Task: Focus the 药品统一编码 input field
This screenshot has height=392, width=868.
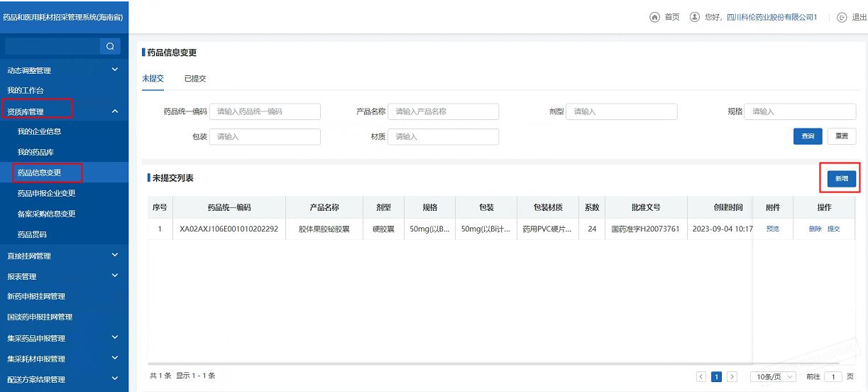Action: tap(265, 111)
